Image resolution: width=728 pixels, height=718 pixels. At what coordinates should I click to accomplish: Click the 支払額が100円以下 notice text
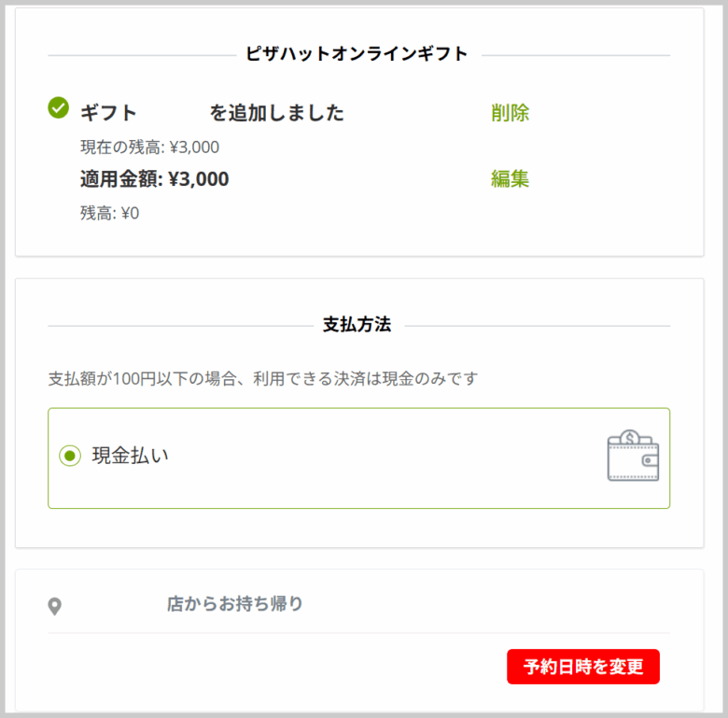tap(263, 379)
